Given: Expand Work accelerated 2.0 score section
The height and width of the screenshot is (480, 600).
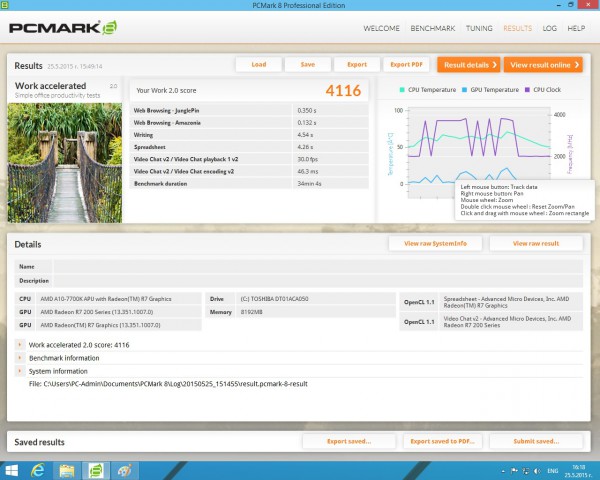Looking at the screenshot, I should click(x=20, y=344).
